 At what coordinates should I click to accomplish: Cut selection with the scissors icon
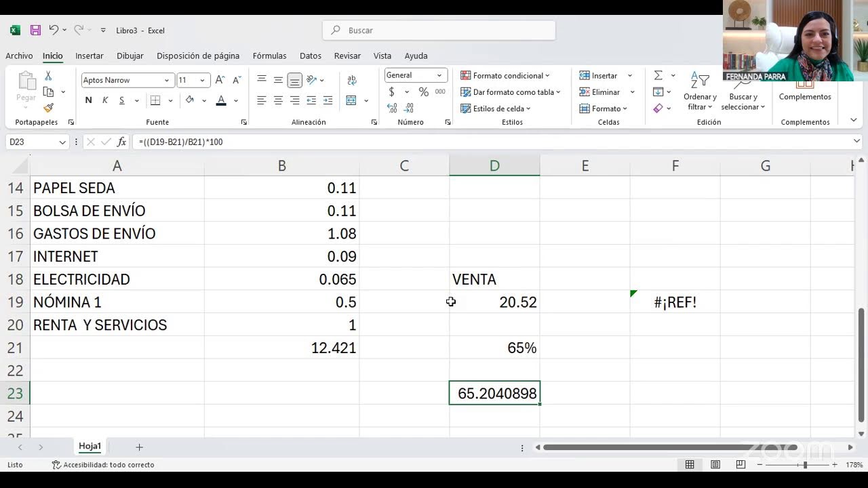48,76
